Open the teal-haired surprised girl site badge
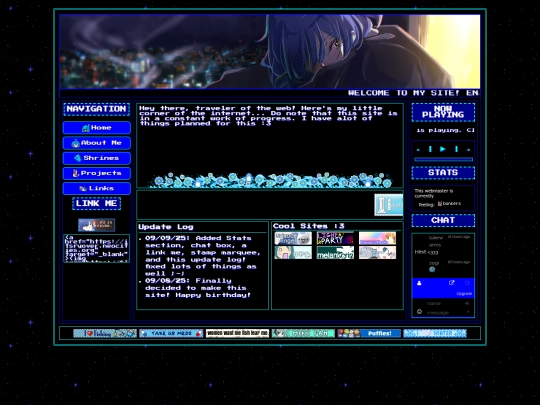The image size is (540, 405). click(x=293, y=252)
